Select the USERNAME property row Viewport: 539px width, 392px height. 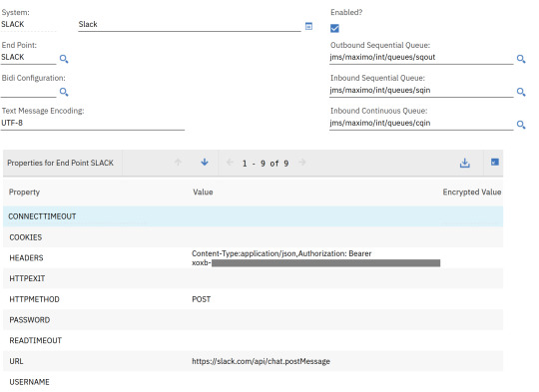pyautogui.click(x=253, y=382)
